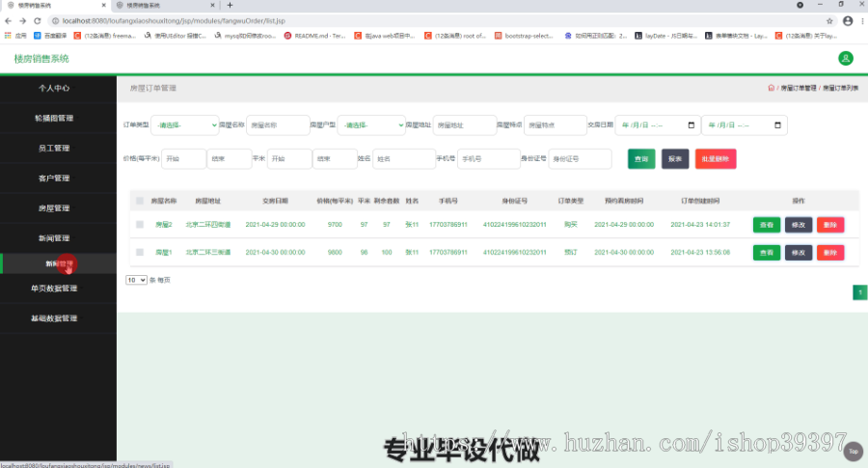Open the 百度翻译 bookmark
Image resolution: width=868 pixels, height=468 pixels.
click(50, 36)
